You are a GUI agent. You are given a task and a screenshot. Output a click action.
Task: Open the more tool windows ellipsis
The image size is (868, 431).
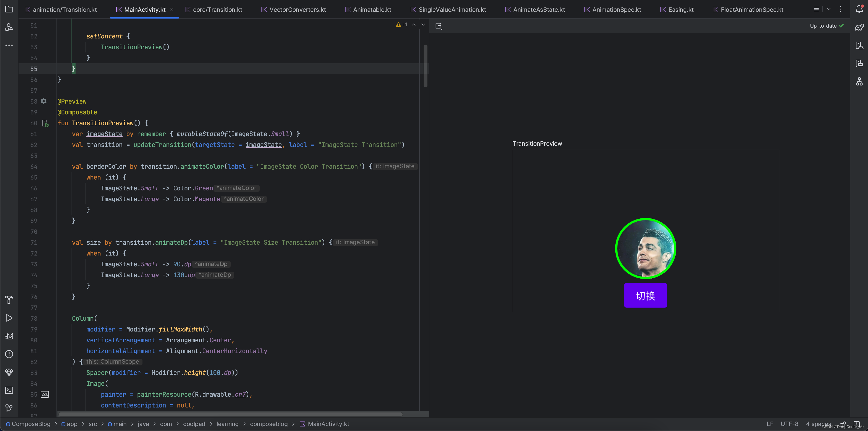click(x=9, y=45)
